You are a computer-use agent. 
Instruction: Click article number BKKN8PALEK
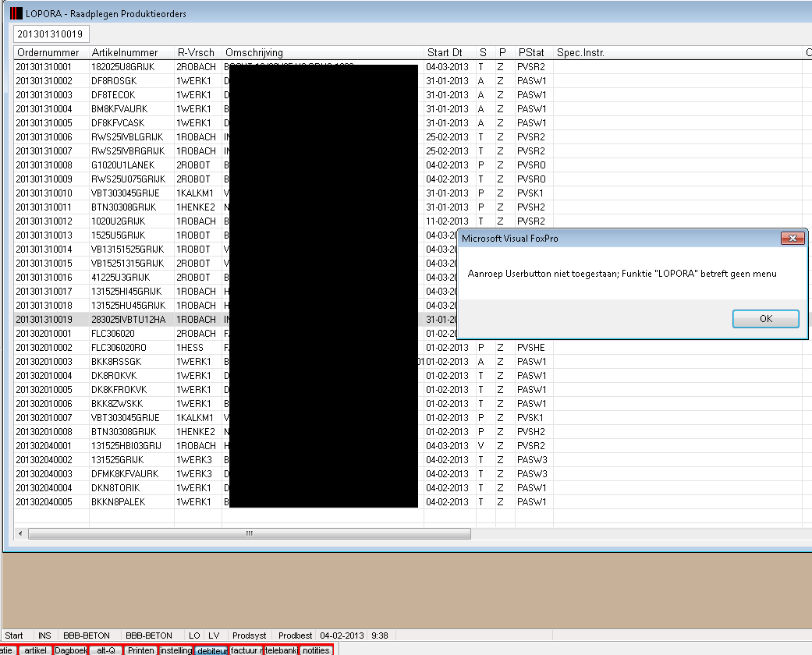(x=118, y=501)
